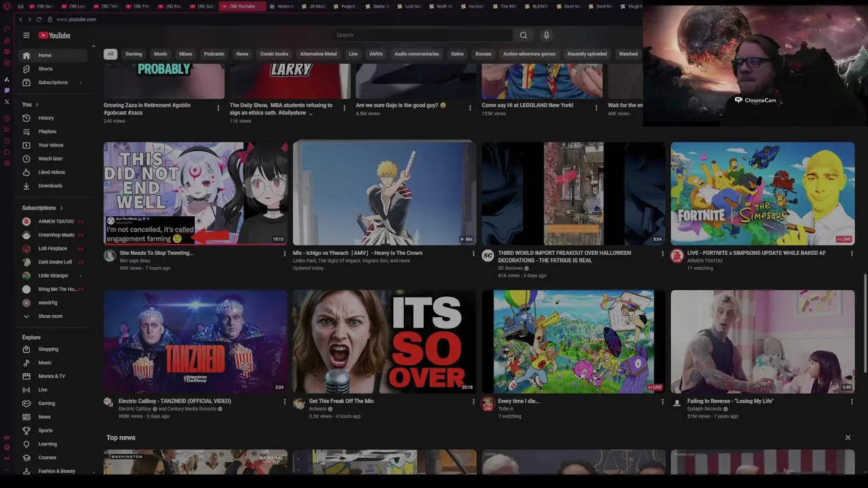Expand the You section chevron
Screen dimensions: 868x488
pos(37,104)
